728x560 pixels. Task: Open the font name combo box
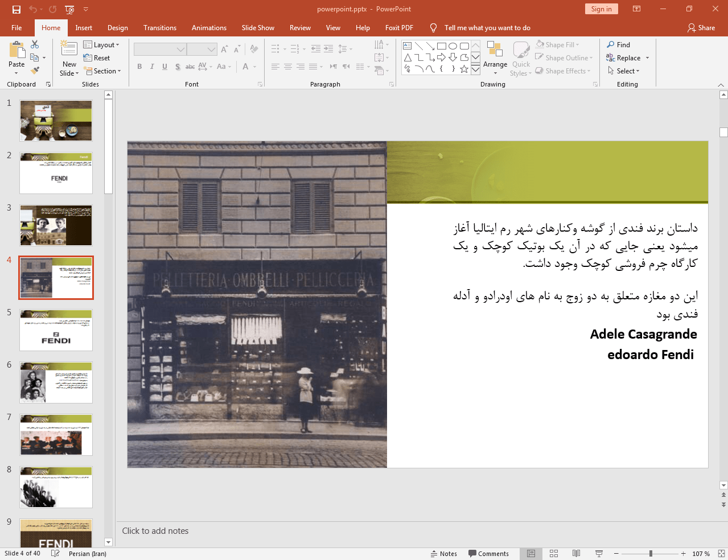coord(160,50)
